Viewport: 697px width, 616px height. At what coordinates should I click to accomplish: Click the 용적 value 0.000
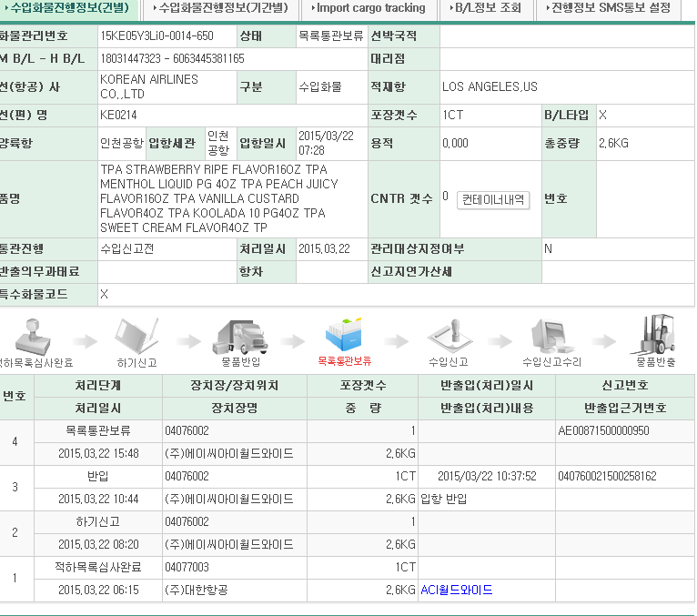click(455, 143)
